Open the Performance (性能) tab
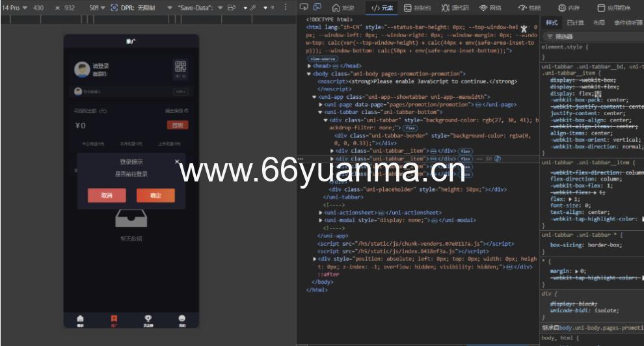 tap(530, 8)
